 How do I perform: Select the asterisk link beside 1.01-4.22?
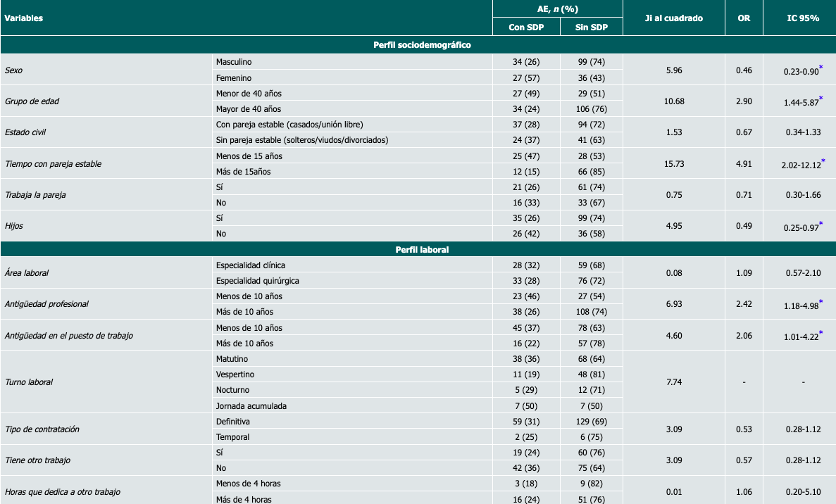click(x=821, y=333)
